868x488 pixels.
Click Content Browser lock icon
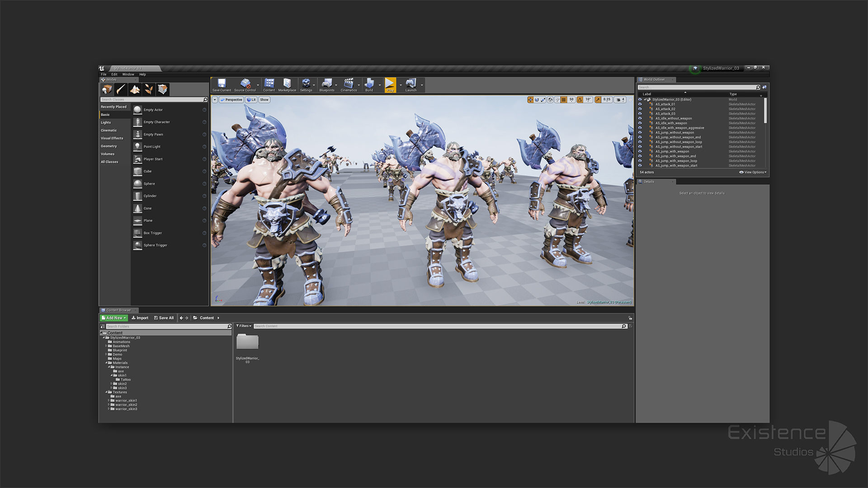coord(630,318)
